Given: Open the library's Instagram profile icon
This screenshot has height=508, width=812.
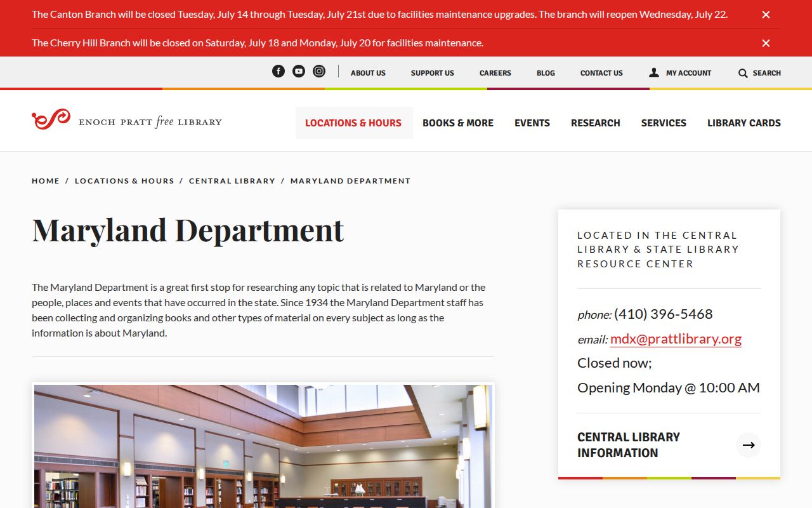Looking at the screenshot, I should click(x=319, y=71).
